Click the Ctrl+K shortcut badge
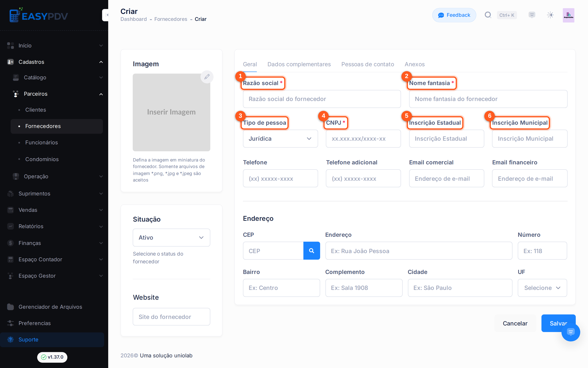This screenshot has height=368, width=588. coord(507,15)
